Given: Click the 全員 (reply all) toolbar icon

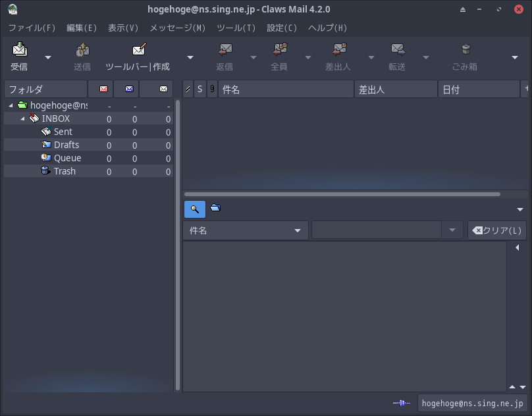Looking at the screenshot, I should [x=280, y=49].
